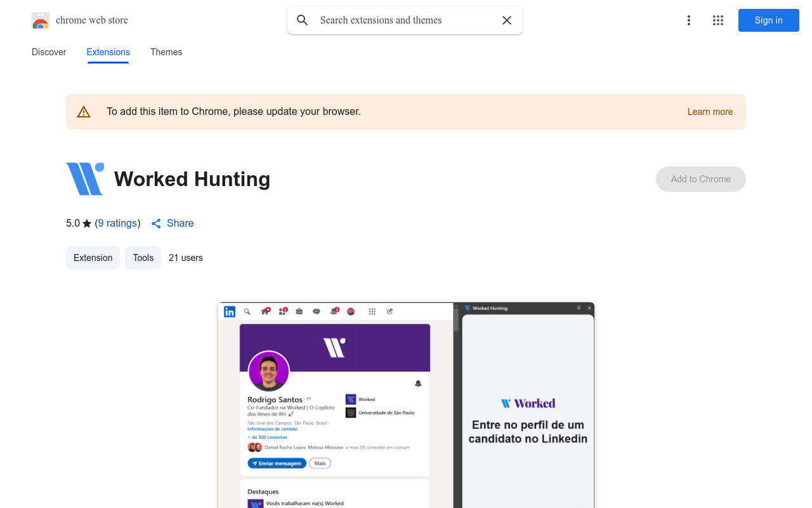Select the Tools category chip
Viewport: 812px width, 508px height.
tap(143, 258)
